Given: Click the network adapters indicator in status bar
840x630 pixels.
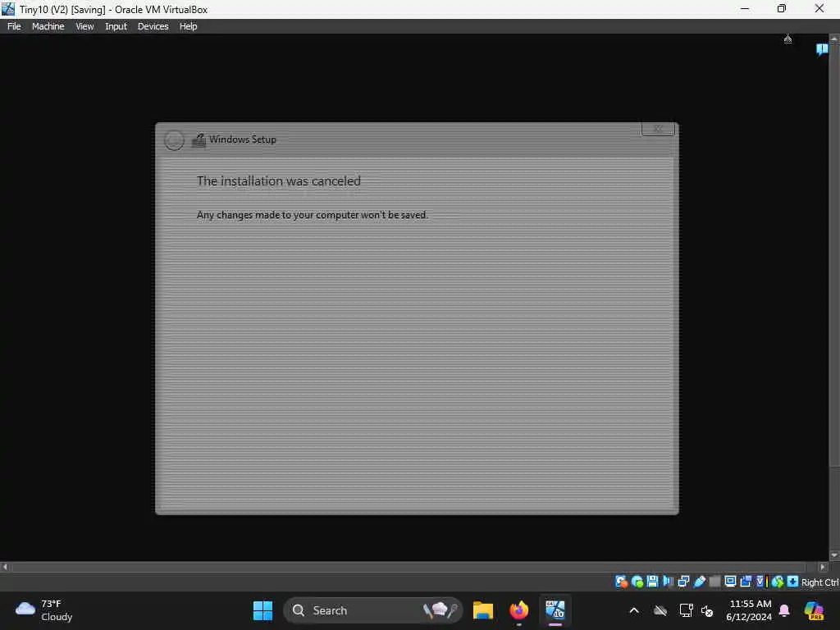Looking at the screenshot, I should coord(683,582).
